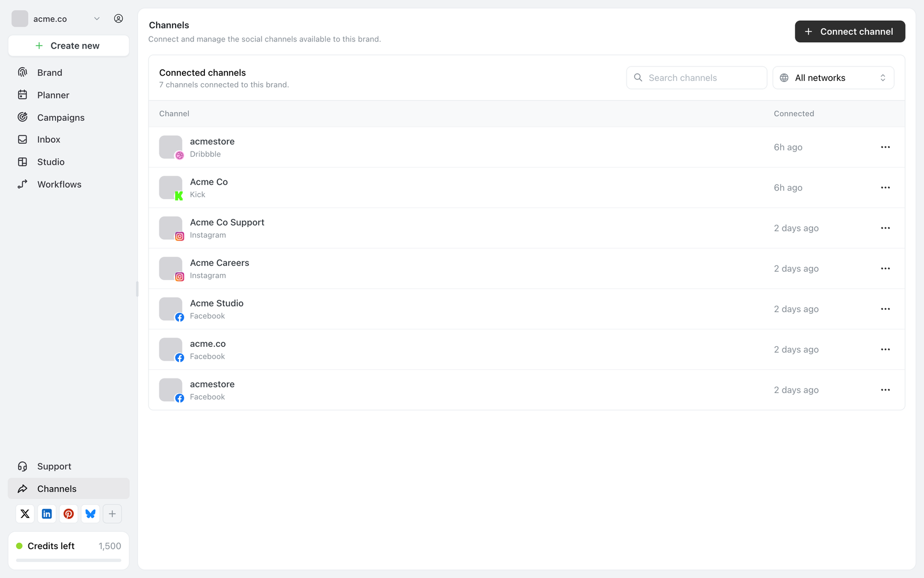Expand the acme.co workspace switcher
Image resolution: width=924 pixels, height=578 pixels.
57,18
